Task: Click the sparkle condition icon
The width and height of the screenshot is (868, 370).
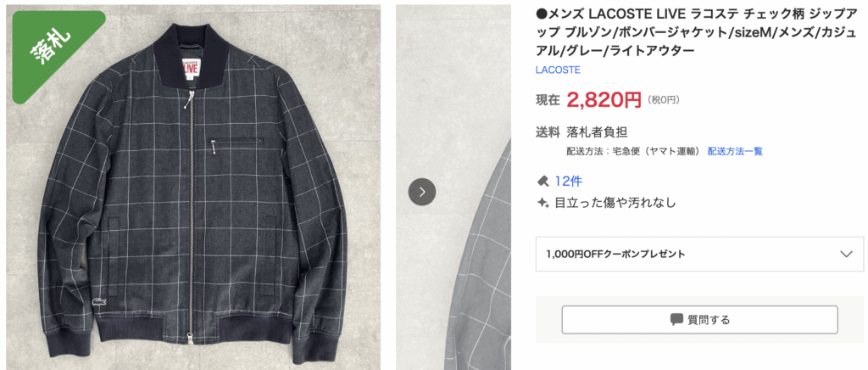Action: pos(542,202)
